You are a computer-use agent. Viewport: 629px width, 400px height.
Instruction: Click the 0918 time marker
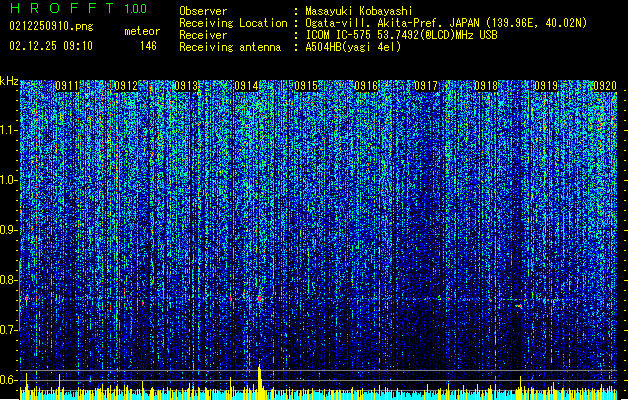coord(486,86)
